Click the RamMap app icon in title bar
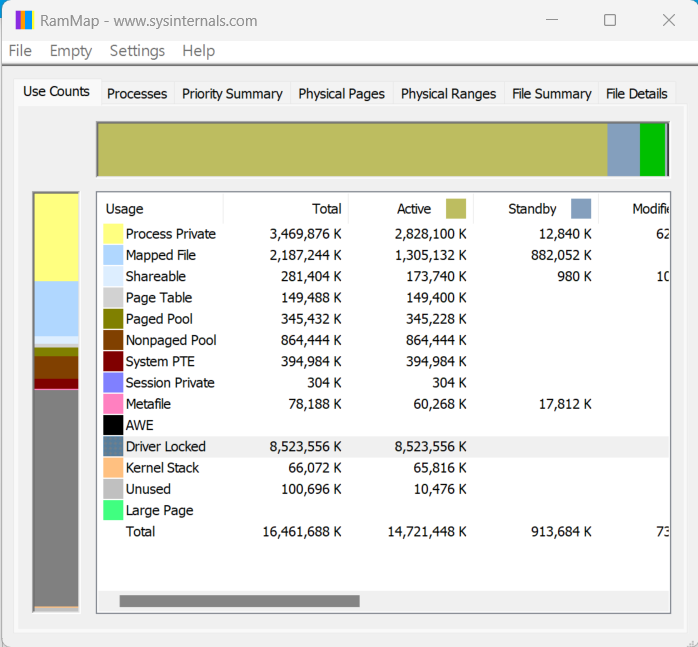The height and width of the screenshot is (647, 698). [24, 20]
